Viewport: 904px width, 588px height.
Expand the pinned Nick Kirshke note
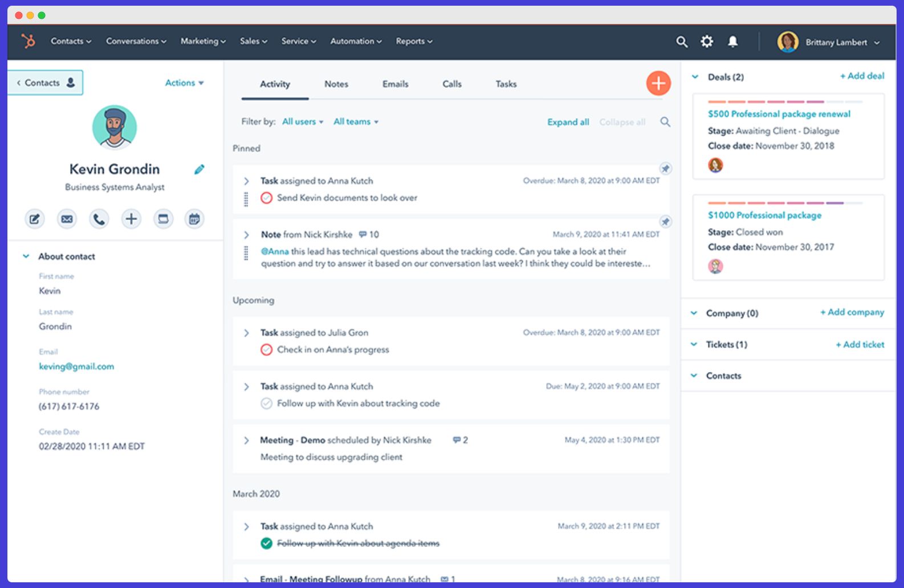point(246,235)
